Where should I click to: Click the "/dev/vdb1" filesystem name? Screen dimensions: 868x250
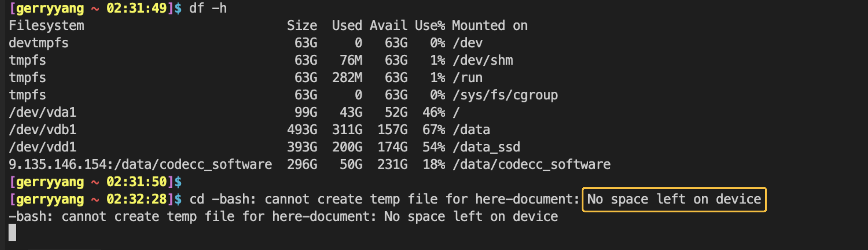point(42,130)
